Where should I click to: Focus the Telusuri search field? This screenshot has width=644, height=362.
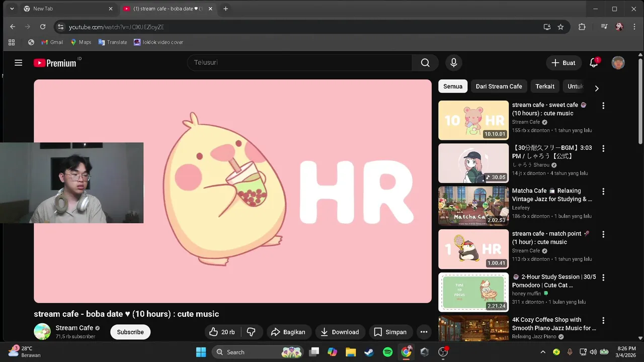pyautogui.click(x=300, y=63)
